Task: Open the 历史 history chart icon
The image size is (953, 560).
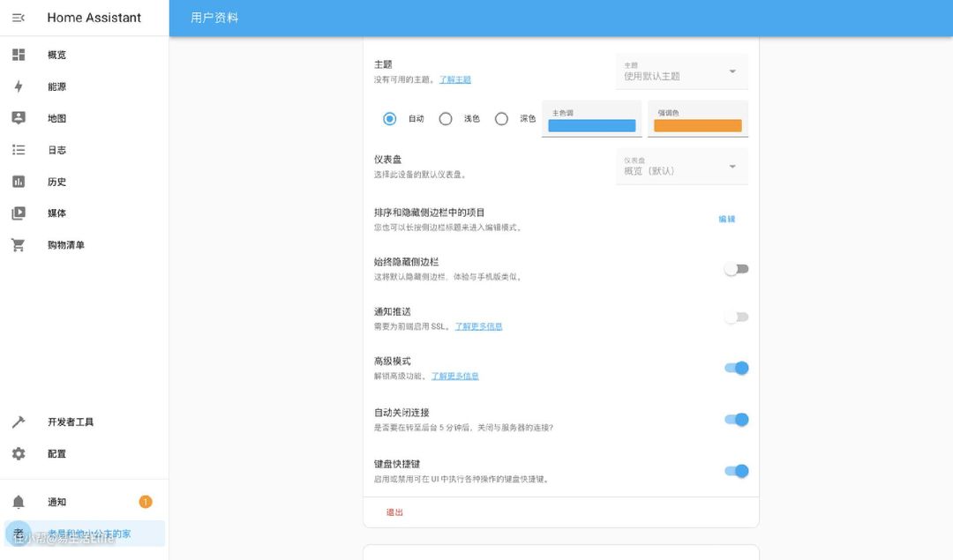Action: pyautogui.click(x=19, y=182)
